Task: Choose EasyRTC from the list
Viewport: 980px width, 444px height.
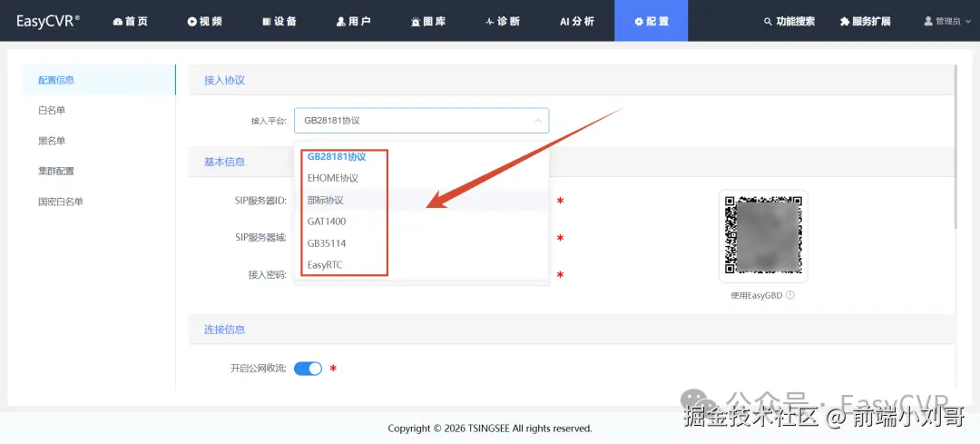Action: (421, 265)
